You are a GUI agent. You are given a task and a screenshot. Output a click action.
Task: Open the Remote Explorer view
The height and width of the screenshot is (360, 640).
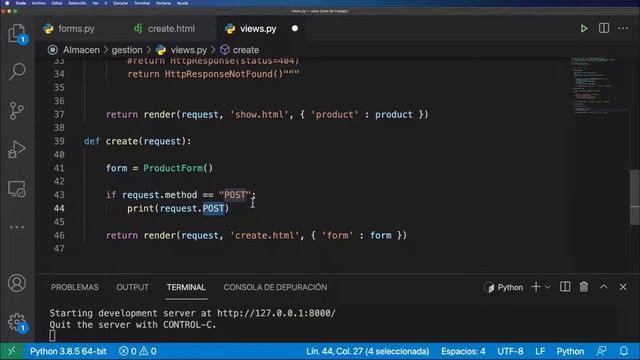(17, 189)
